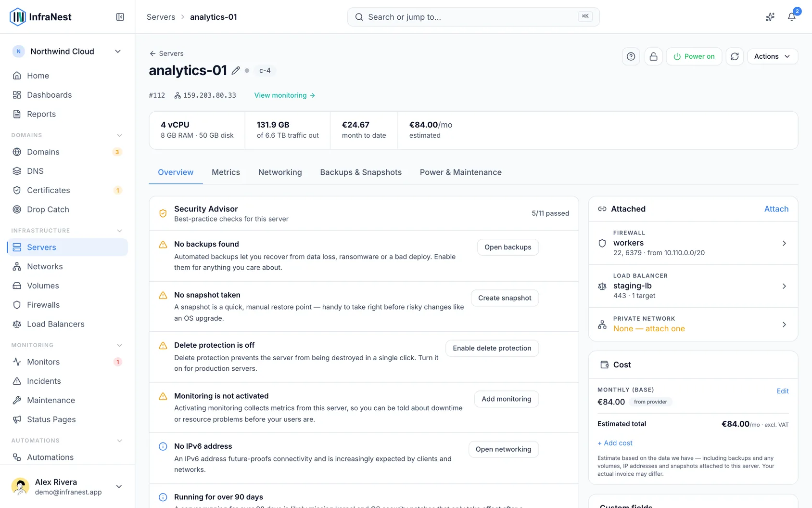Open Load Balancers in sidebar

point(67,324)
